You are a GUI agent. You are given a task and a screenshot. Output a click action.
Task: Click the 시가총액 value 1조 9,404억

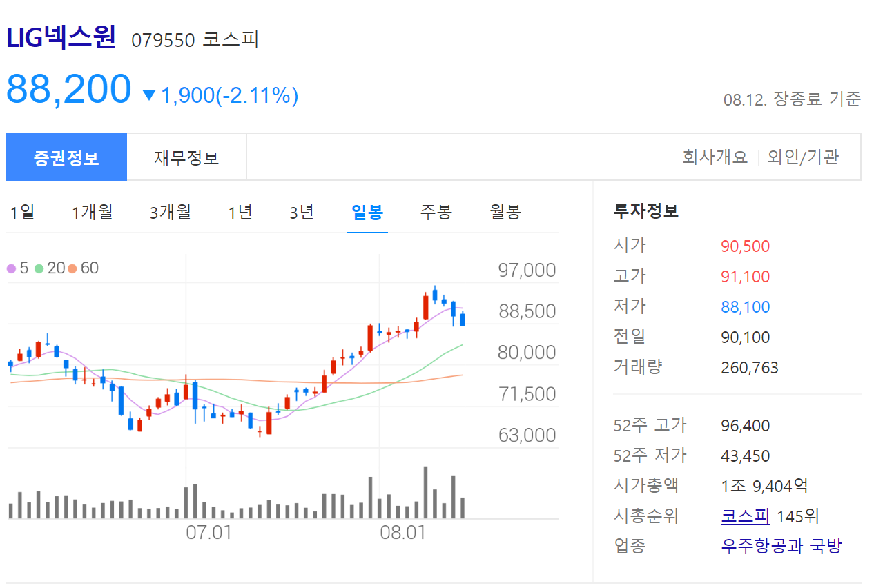click(764, 486)
